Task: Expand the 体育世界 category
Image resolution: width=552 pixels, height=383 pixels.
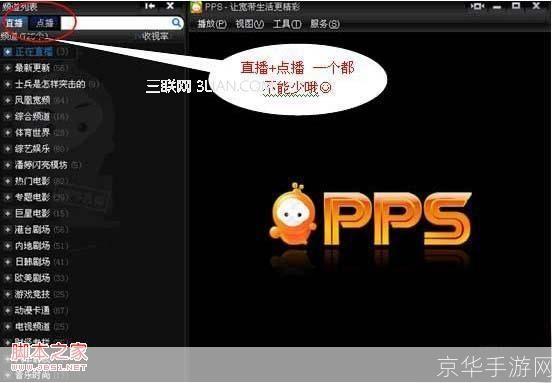Action: point(7,133)
